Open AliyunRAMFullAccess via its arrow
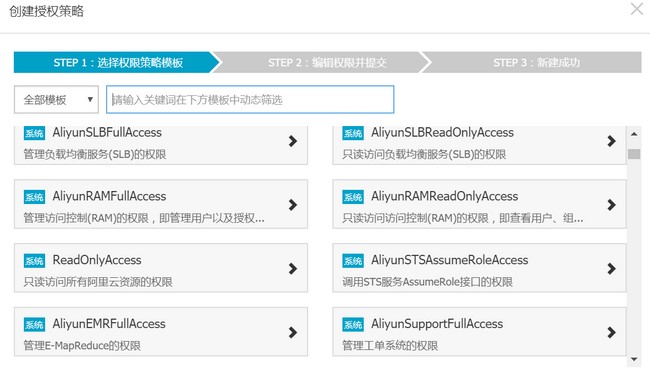Screen dimensions: 650x372 (293, 204)
